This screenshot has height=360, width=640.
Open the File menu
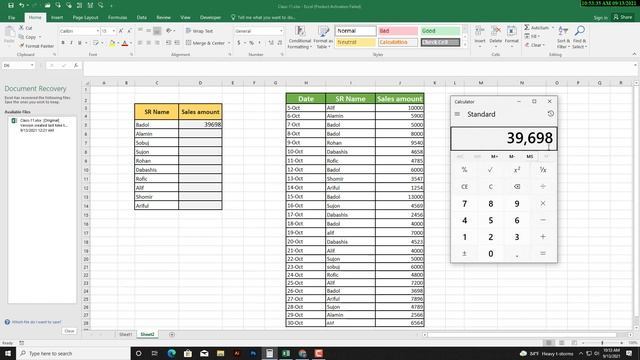(x=11, y=18)
